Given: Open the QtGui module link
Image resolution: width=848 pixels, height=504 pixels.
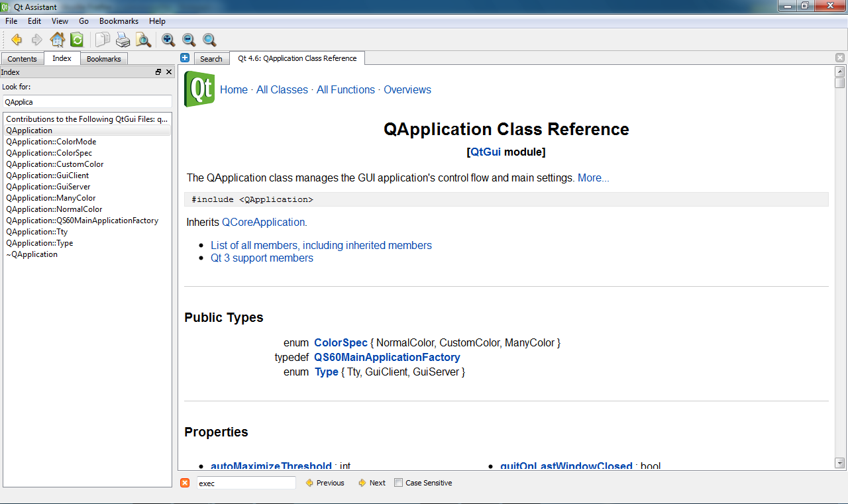Looking at the screenshot, I should 486,152.
